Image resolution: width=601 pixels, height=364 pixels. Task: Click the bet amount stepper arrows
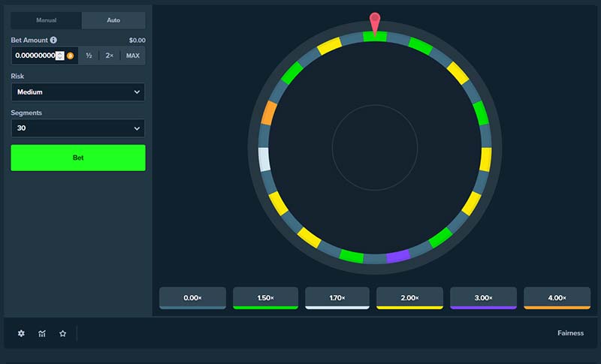click(60, 56)
